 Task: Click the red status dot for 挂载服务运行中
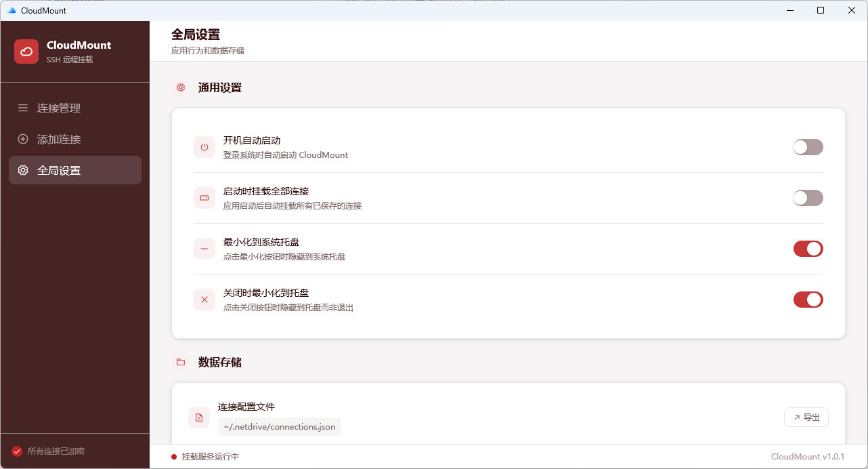click(174, 457)
